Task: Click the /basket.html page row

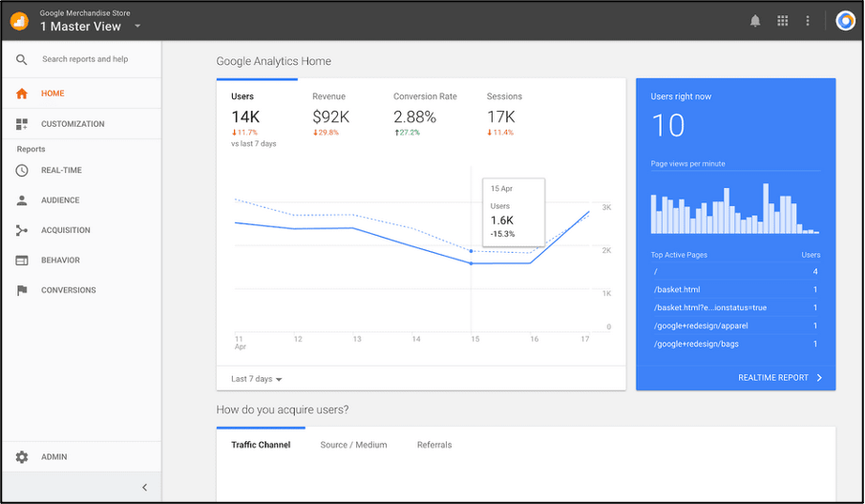Action: pos(735,289)
